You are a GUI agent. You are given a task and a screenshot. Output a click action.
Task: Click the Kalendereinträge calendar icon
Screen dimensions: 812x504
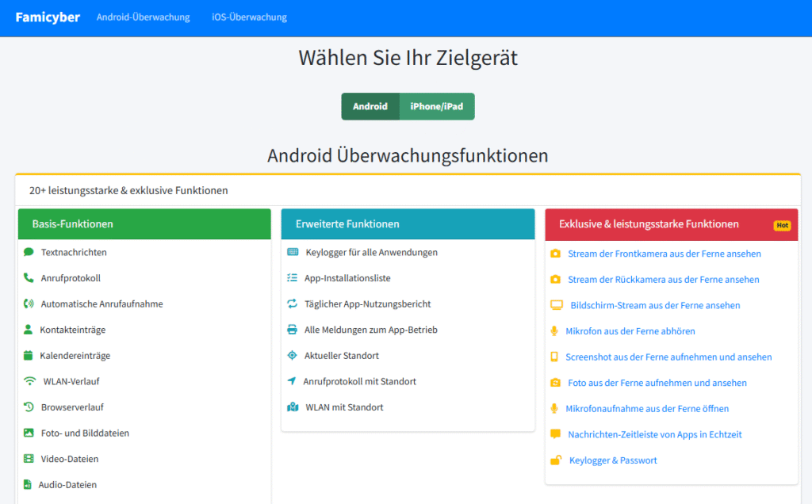(29, 356)
